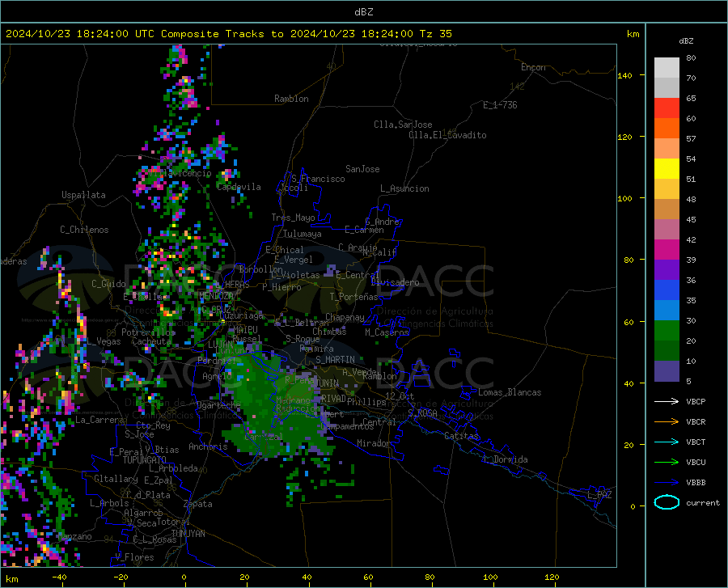This screenshot has height=588, width=728.
Task: Click the dBZ title at top
Action: point(363,12)
